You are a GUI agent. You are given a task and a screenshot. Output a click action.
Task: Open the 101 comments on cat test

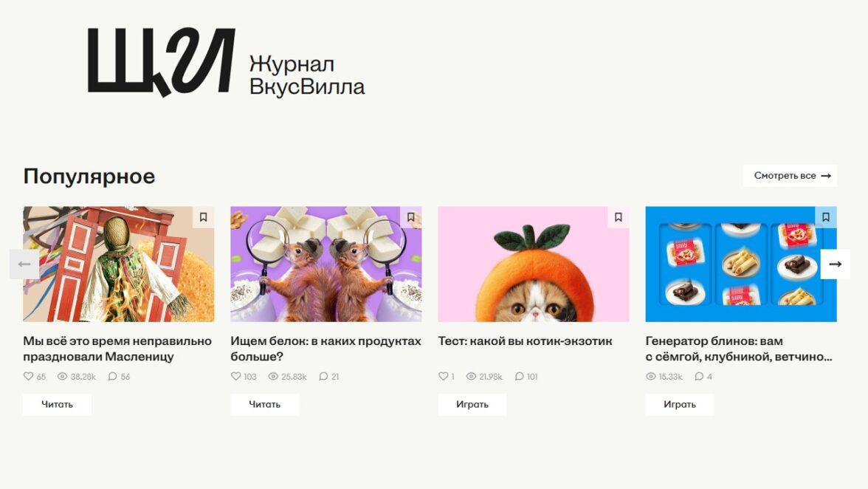point(520,377)
